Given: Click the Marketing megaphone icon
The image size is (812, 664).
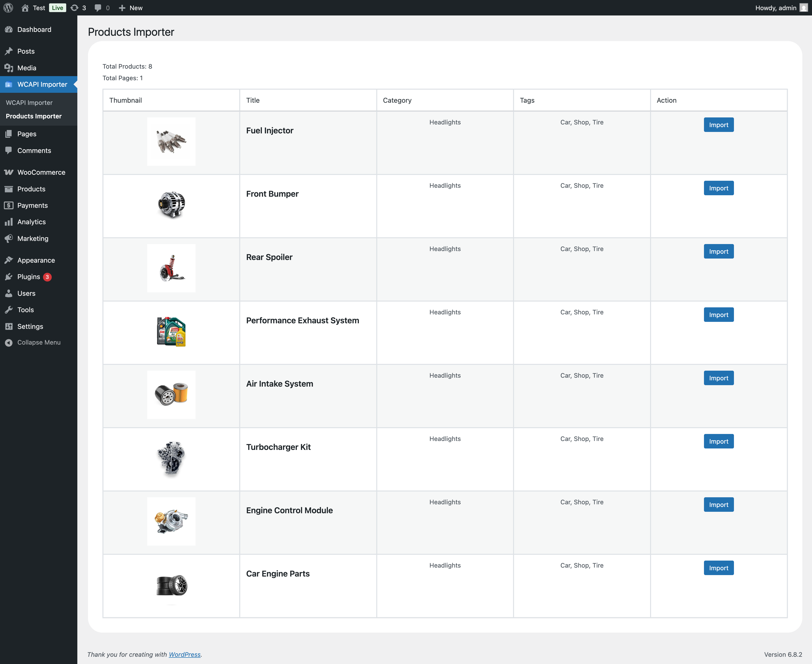Looking at the screenshot, I should coord(9,239).
